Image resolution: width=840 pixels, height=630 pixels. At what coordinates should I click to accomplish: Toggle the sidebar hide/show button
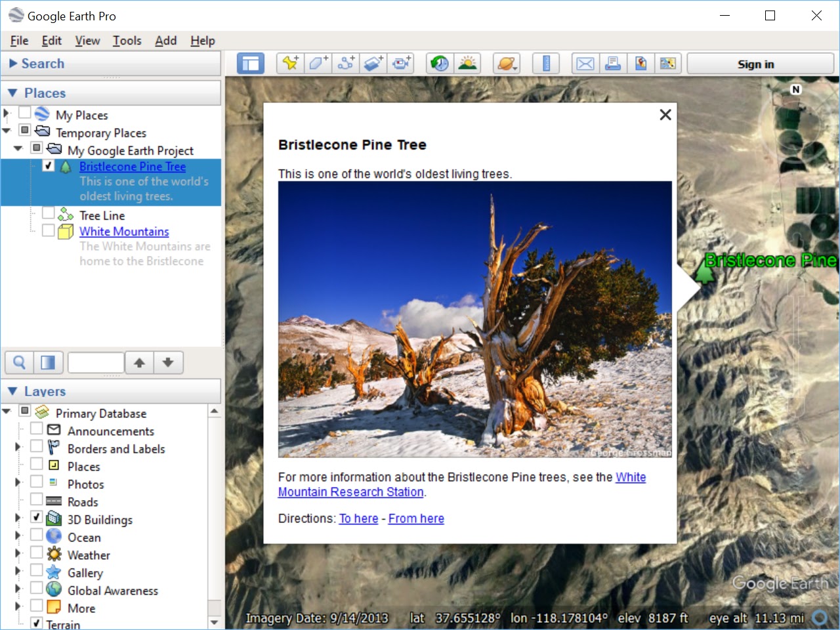point(250,64)
